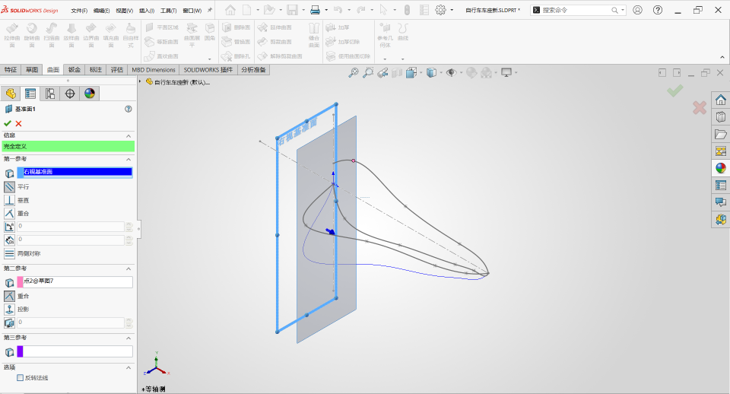The width and height of the screenshot is (730, 394).
Task: Collapse the 第三参考 section
Action: 128,338
